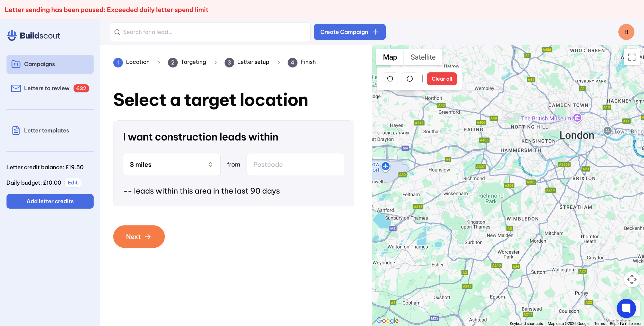Edit the daily budget
Viewport: 644px width, 326px height.
point(73,183)
